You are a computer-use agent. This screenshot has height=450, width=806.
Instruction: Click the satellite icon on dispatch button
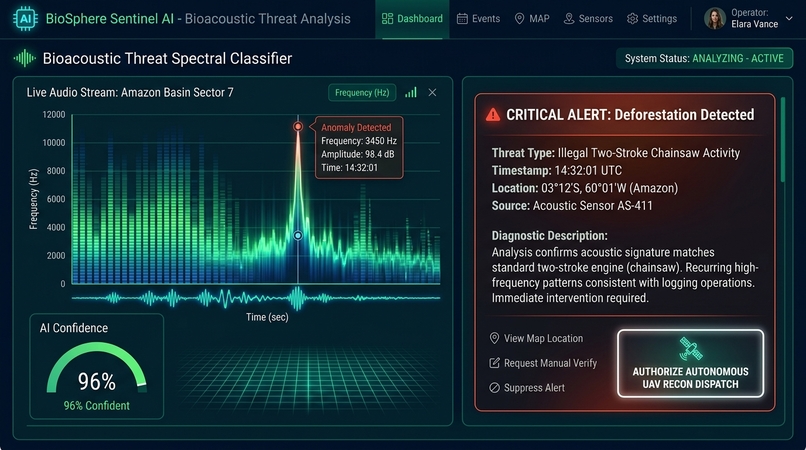(x=690, y=349)
